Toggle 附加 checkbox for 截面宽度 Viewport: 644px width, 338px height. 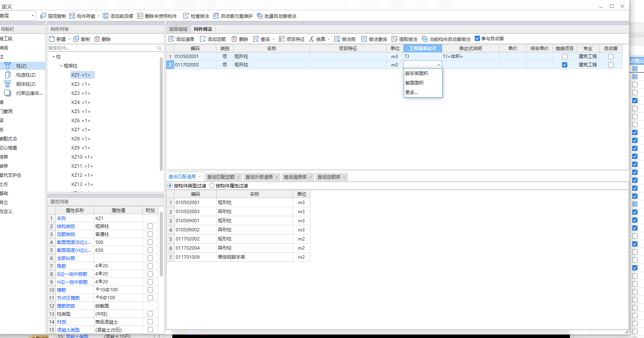tap(150, 242)
